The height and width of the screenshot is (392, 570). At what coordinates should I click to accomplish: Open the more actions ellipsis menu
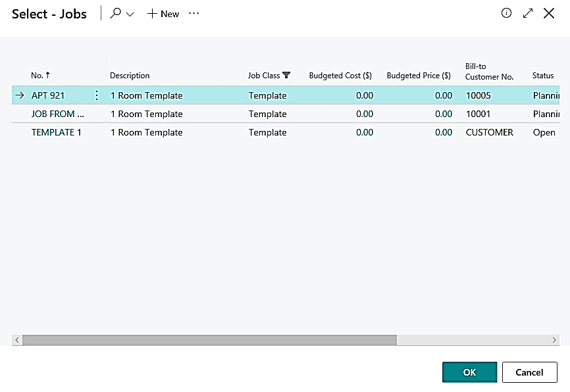pyautogui.click(x=194, y=14)
